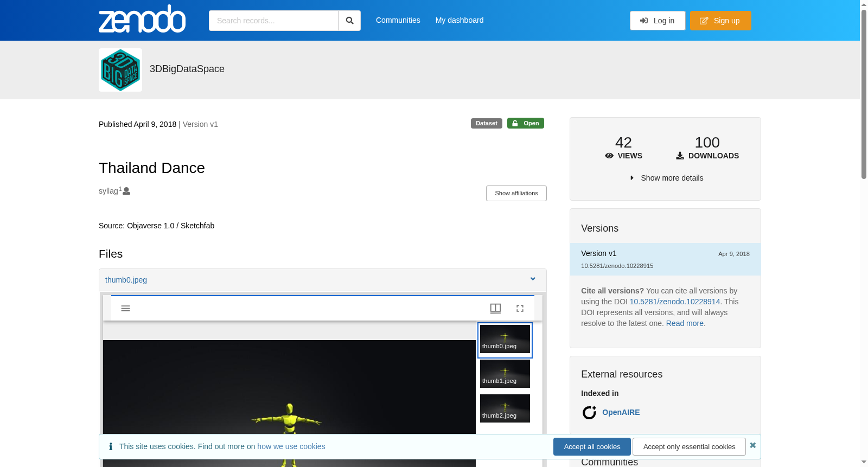Image resolution: width=868 pixels, height=467 pixels.
Task: Click the downloads icon
Action: coord(680,156)
